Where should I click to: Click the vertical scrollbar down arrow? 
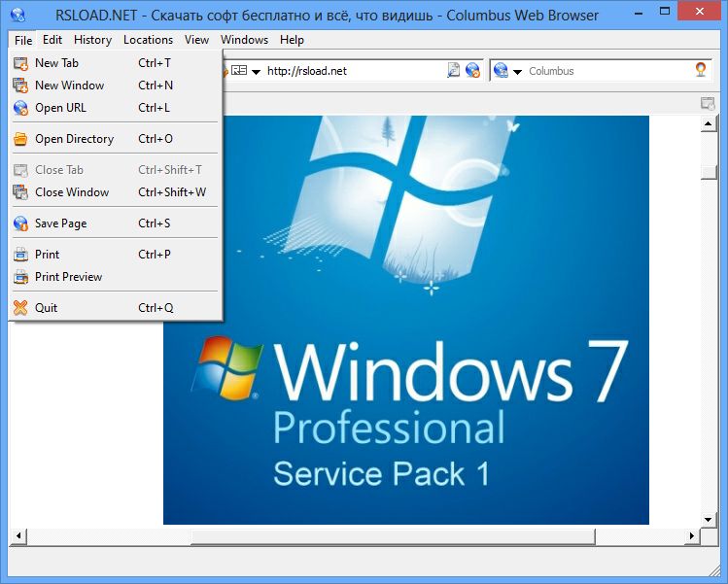708,519
